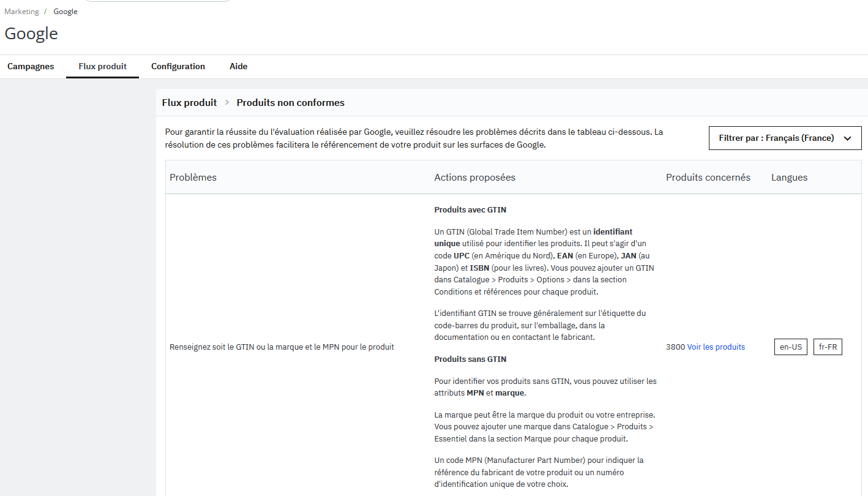Open the Voir les produits link
The width and height of the screenshot is (868, 496).
(716, 347)
